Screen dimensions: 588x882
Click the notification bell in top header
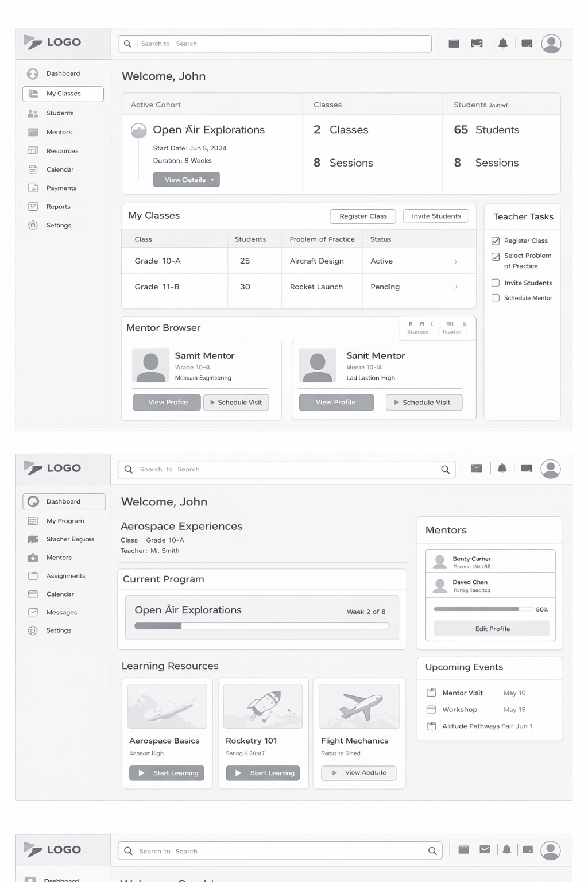pos(503,44)
